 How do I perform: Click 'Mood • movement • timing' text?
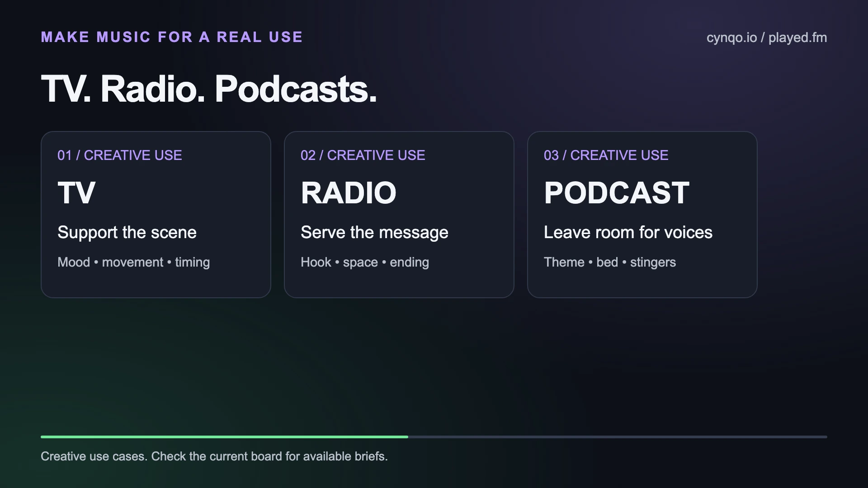tap(134, 262)
